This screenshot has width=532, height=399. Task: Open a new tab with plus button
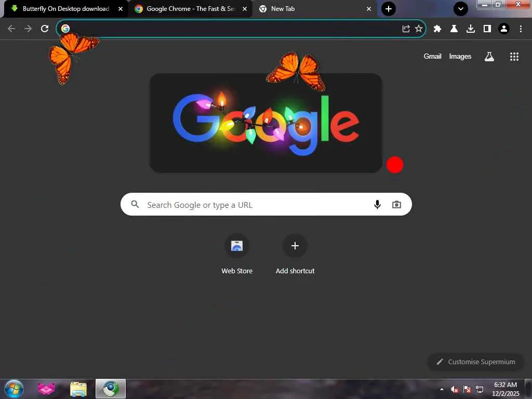point(389,9)
